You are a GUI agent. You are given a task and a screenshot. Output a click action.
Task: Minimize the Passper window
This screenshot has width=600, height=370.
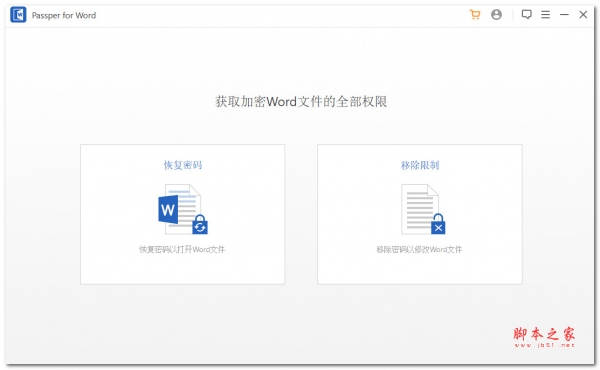coord(564,15)
